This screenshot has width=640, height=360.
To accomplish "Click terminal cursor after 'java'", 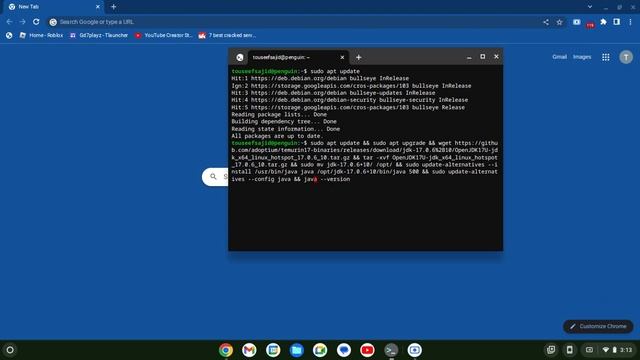I will tap(316, 179).
